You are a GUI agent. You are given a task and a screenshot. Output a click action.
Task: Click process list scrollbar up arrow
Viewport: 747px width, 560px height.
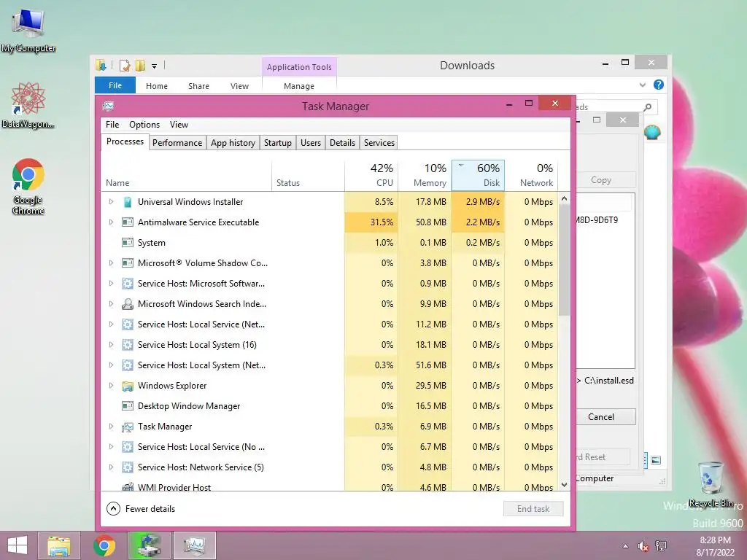(564, 198)
